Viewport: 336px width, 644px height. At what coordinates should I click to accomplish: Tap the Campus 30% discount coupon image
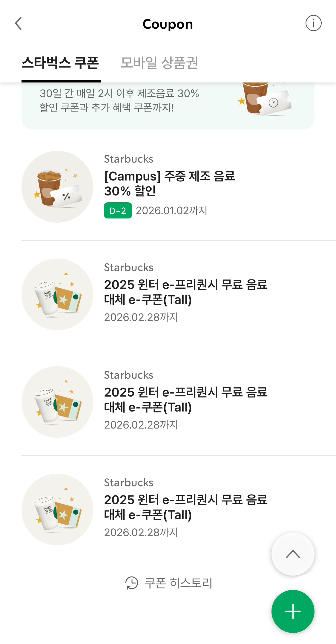pyautogui.click(x=57, y=187)
